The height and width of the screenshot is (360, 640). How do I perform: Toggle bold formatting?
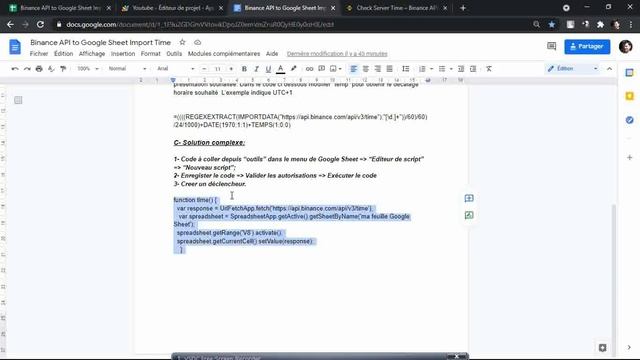tap(244, 69)
